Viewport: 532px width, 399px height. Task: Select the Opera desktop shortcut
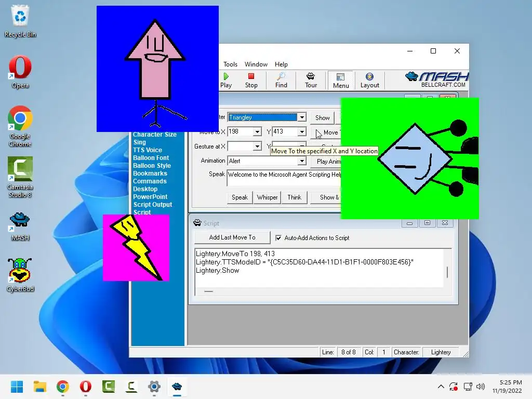click(20, 72)
